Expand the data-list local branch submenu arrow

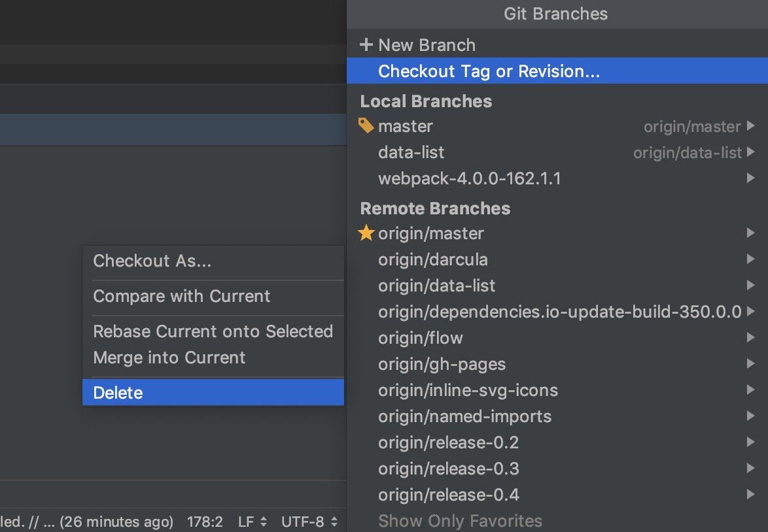coord(750,152)
